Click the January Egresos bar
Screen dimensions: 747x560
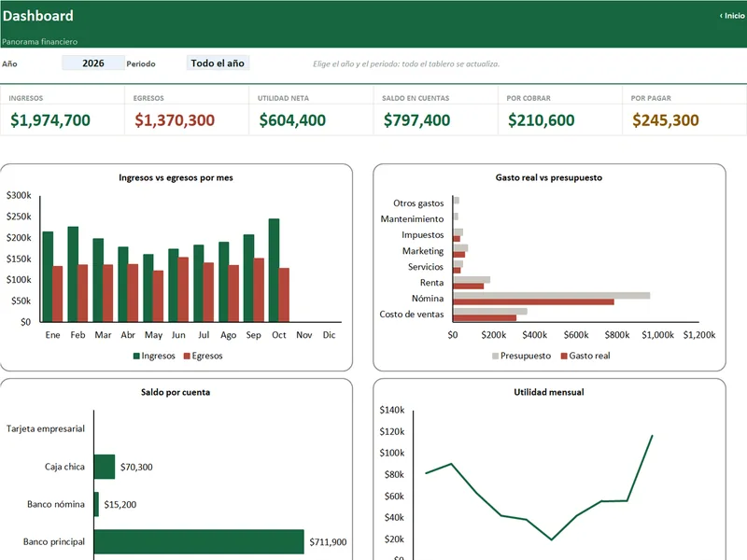[x=58, y=294]
